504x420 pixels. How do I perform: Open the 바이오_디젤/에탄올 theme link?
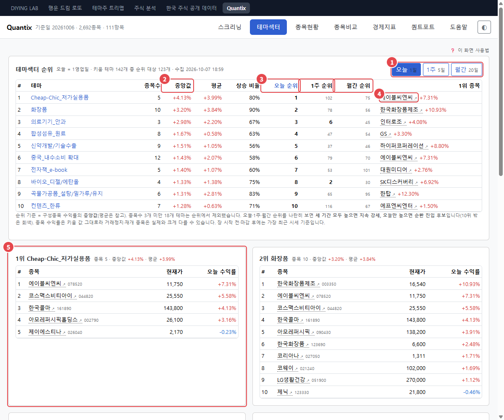[x=55, y=182]
